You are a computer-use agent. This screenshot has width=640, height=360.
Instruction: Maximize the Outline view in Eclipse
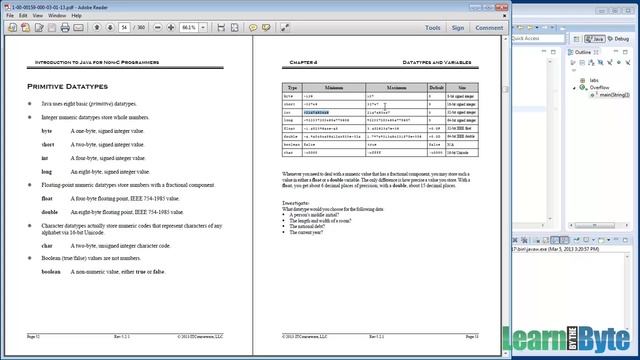tap(625, 52)
